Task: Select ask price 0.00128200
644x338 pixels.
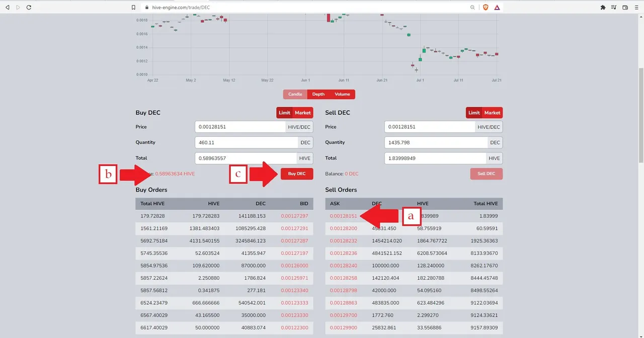Action: 343,228
